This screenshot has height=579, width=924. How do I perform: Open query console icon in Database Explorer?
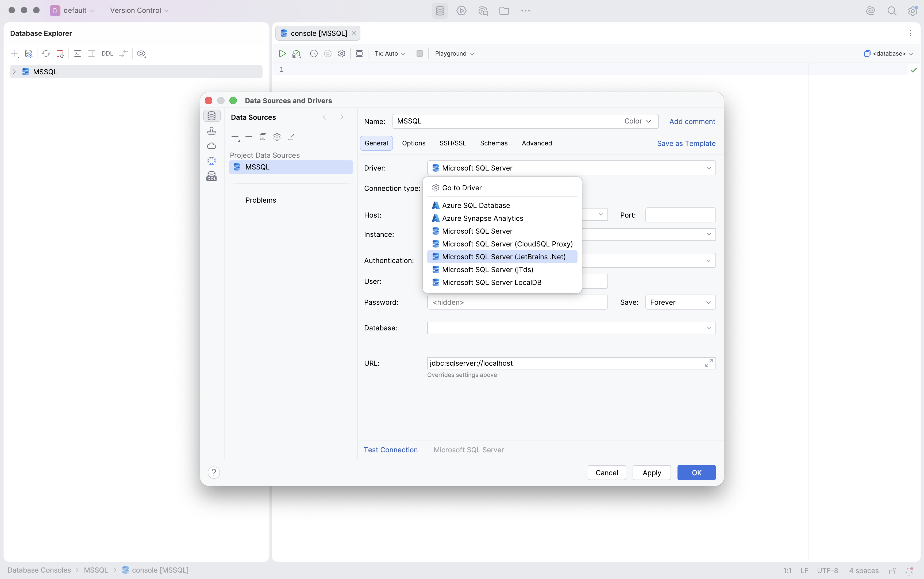pos(77,54)
